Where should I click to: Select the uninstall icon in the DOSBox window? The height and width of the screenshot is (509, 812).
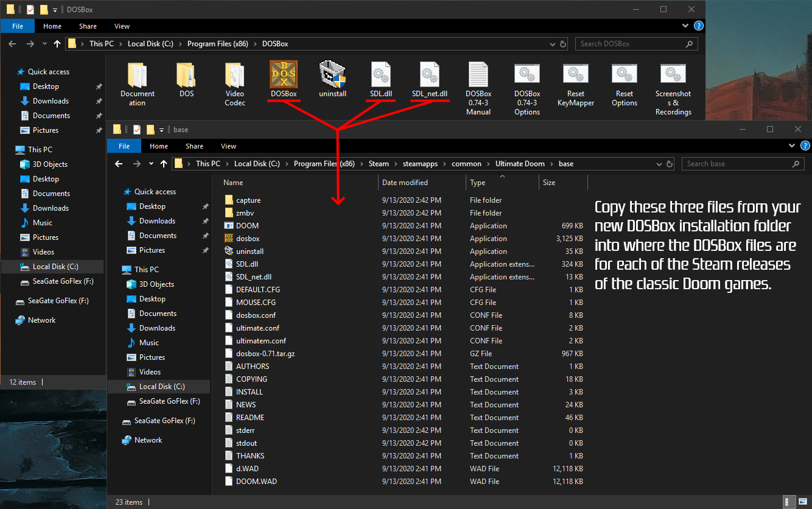(x=332, y=80)
